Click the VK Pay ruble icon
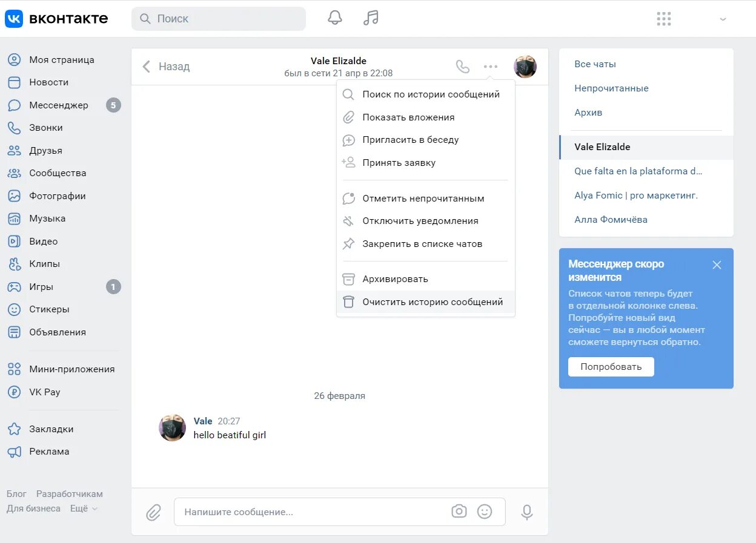Viewport: 756px width, 543px height. click(14, 392)
